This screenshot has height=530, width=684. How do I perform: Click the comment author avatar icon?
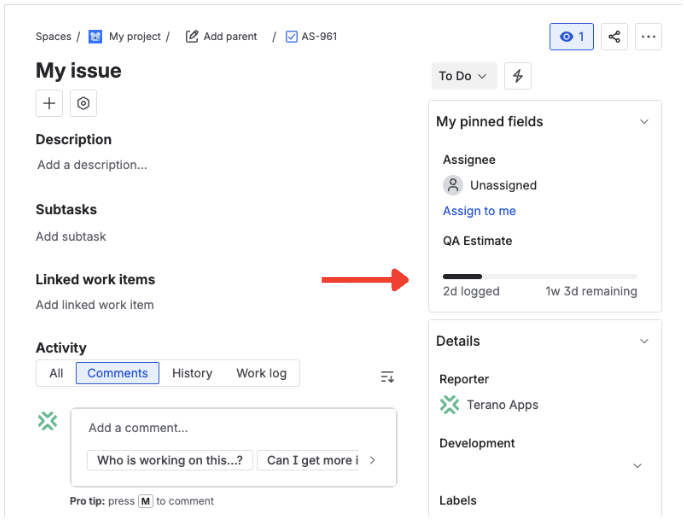47,421
